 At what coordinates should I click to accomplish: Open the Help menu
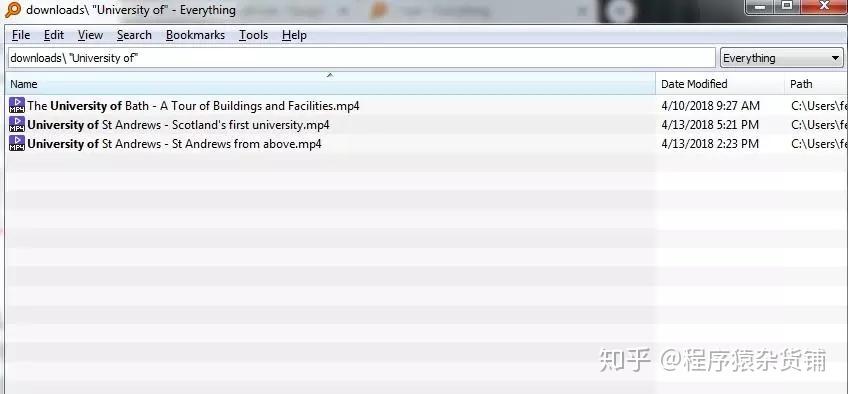click(x=294, y=35)
